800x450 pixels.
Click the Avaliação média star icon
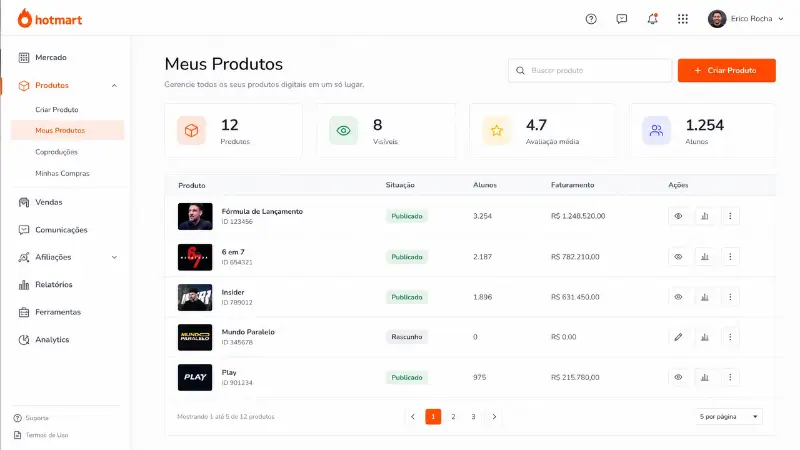[x=496, y=131]
